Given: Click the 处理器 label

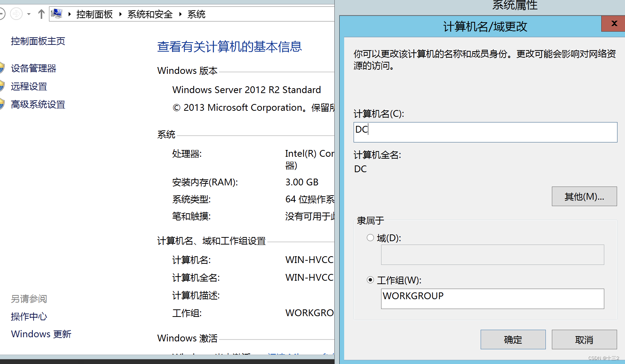Looking at the screenshot, I should click(187, 154).
